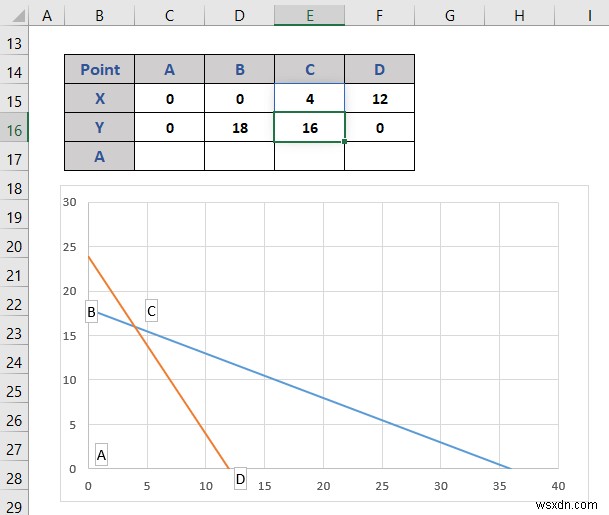
Task: Select column B header
Action: [99, 16]
